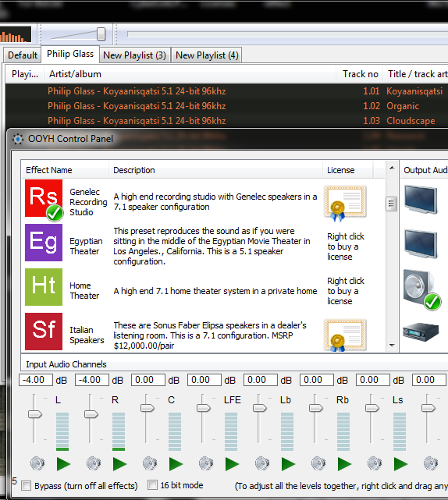Click the speaker icon under the Ls channel

[374, 463]
